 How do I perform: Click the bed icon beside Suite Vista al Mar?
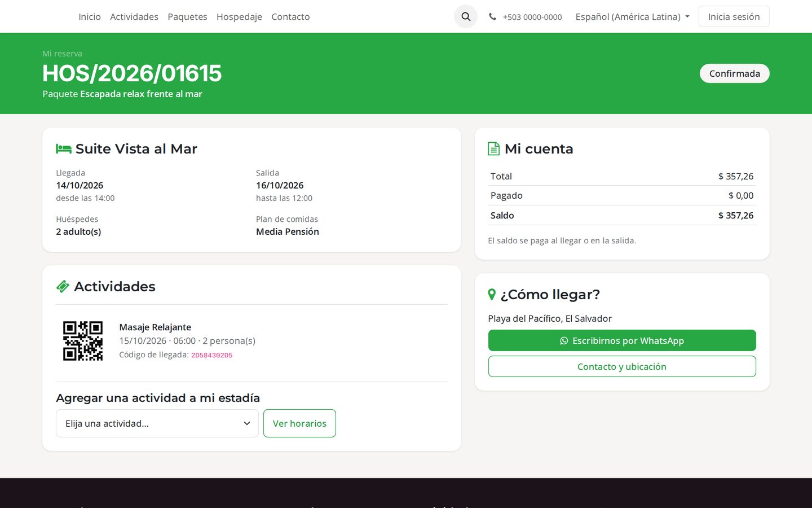click(x=64, y=149)
